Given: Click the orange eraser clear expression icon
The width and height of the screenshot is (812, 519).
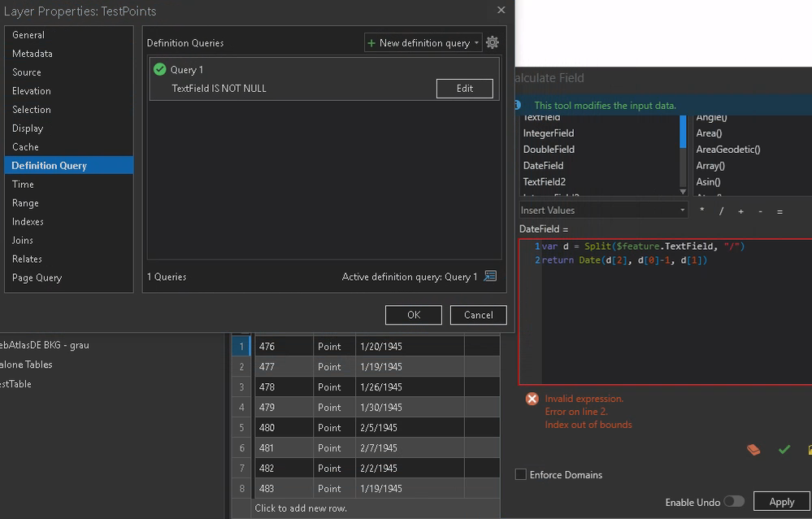Looking at the screenshot, I should pyautogui.click(x=753, y=450).
